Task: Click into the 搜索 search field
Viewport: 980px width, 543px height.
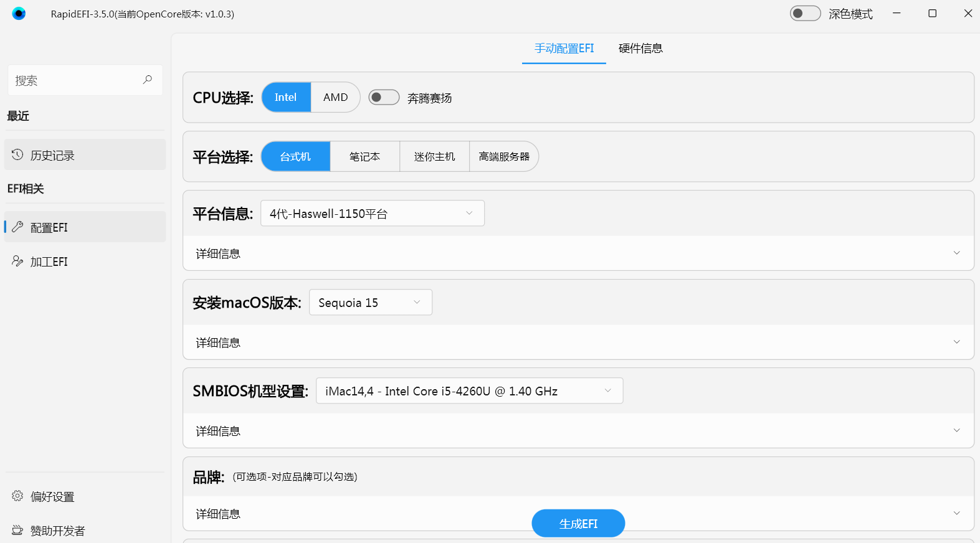Action: click(x=85, y=80)
